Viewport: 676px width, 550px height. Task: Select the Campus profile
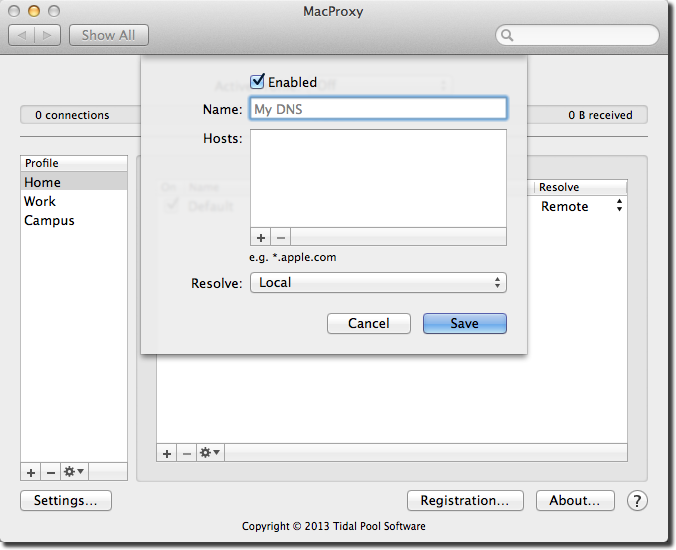pos(74,220)
